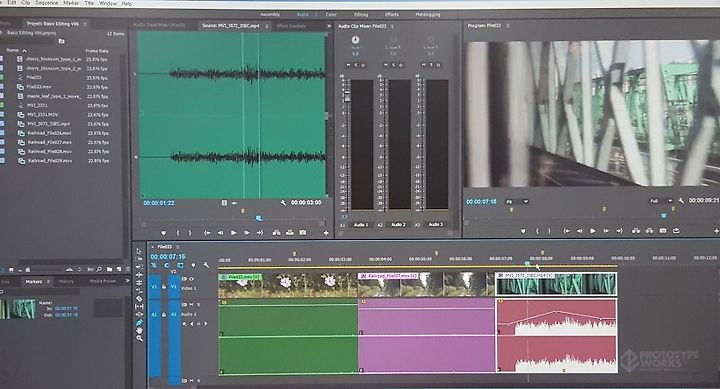720x389 pixels.
Task: Click the timeline timecode 00:00:07:16
Action: (x=168, y=256)
